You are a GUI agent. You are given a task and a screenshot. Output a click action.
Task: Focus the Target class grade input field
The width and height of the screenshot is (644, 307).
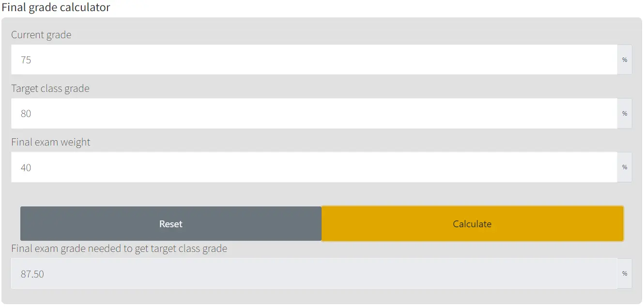[x=314, y=113]
